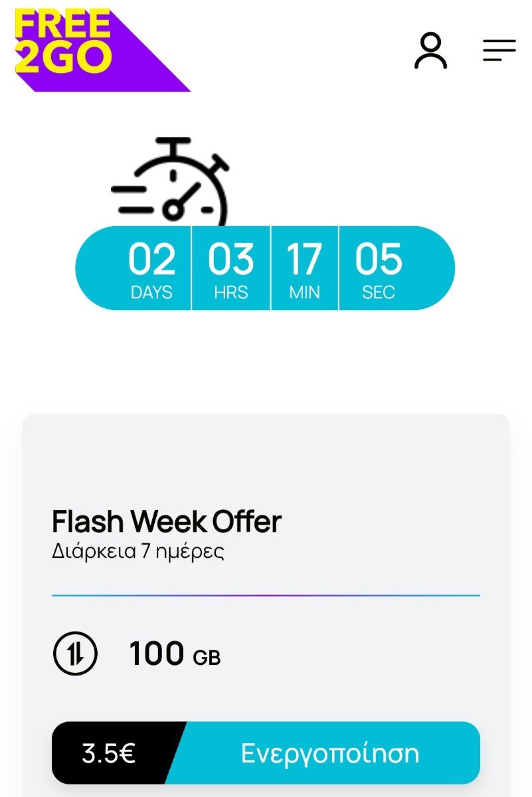The width and height of the screenshot is (532, 797).
Task: Click the 100 GB data amount
Action: [x=175, y=654]
